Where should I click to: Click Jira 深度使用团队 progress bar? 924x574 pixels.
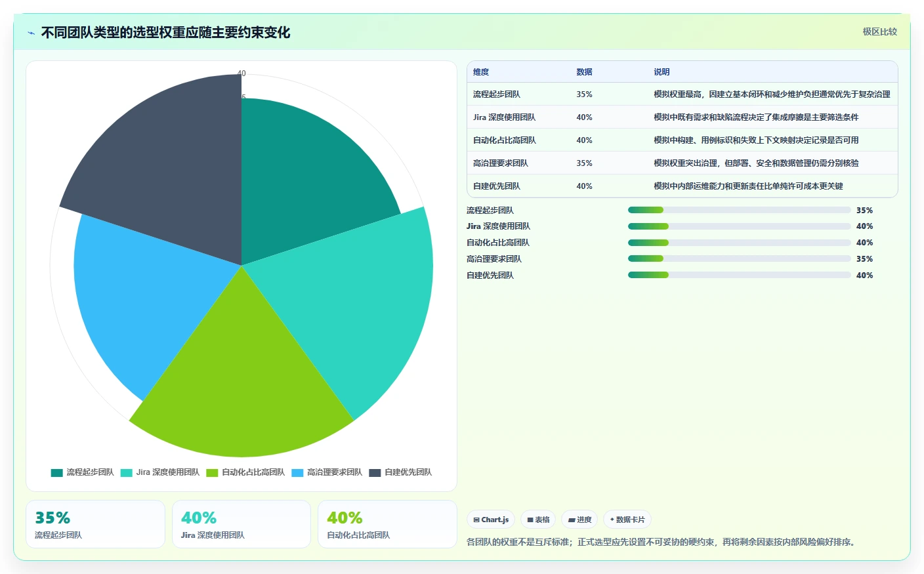click(739, 226)
